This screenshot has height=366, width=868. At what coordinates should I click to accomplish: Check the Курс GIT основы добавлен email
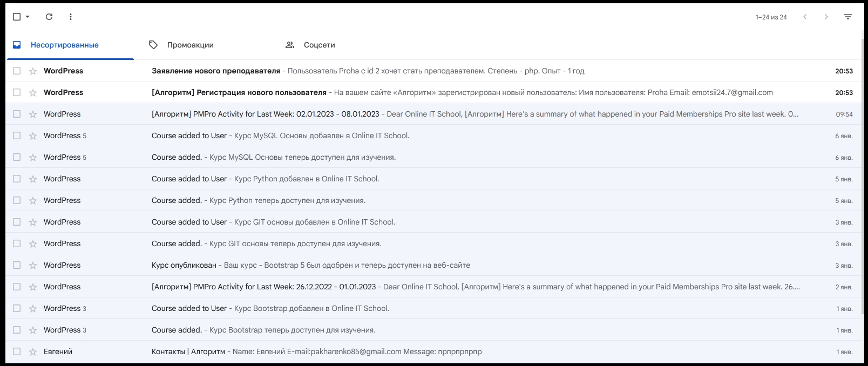pos(17,222)
